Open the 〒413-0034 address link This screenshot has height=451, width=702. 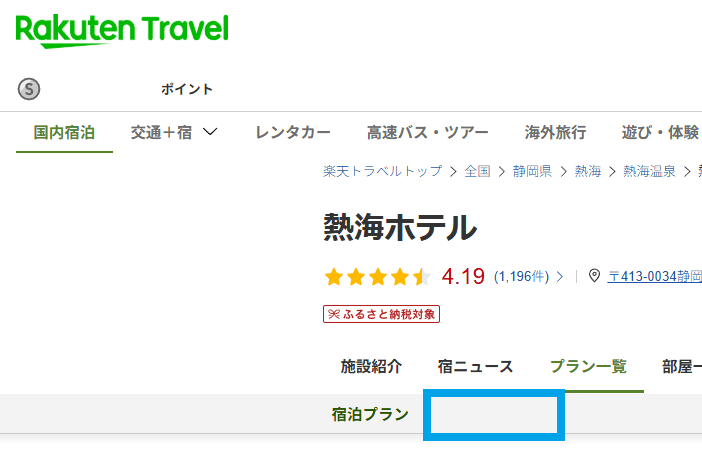tap(654, 276)
